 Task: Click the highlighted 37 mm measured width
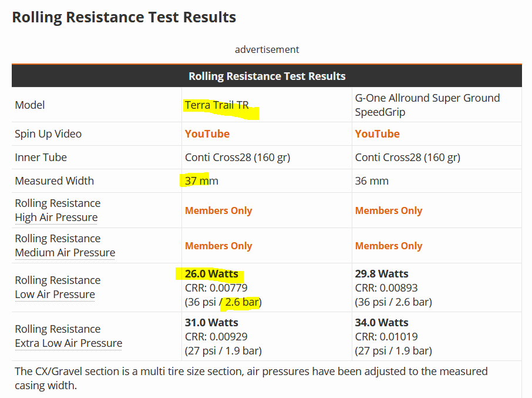point(201,181)
